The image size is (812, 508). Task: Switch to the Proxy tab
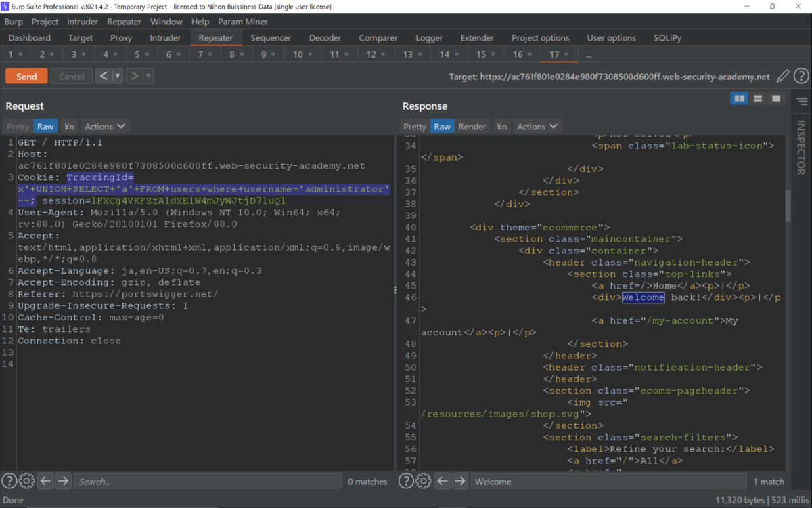click(x=121, y=38)
